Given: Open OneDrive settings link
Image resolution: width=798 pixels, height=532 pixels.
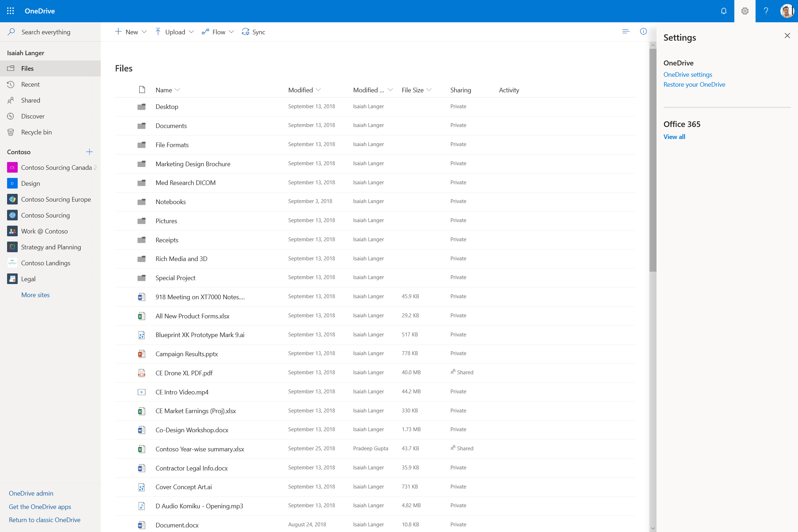Looking at the screenshot, I should tap(687, 74).
